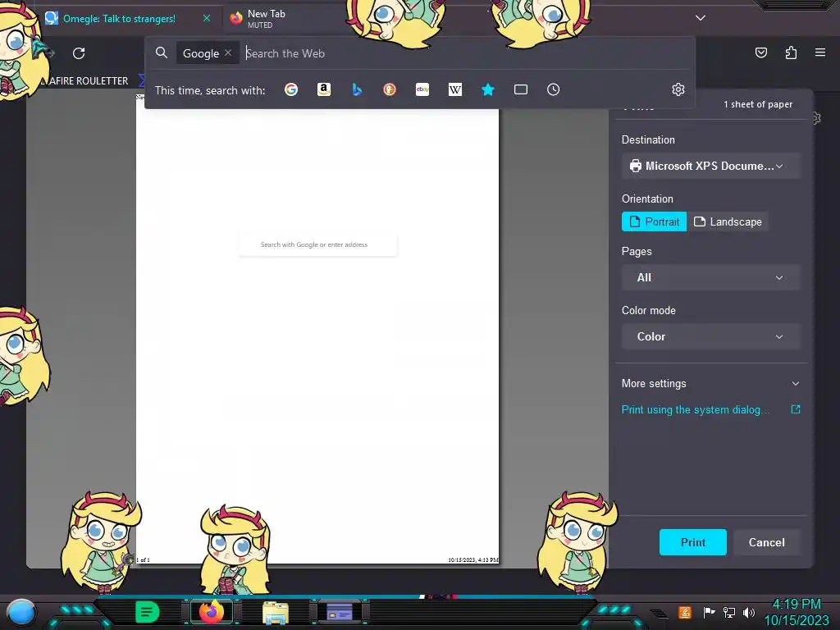Open the Pages All dropdown

tap(711, 277)
